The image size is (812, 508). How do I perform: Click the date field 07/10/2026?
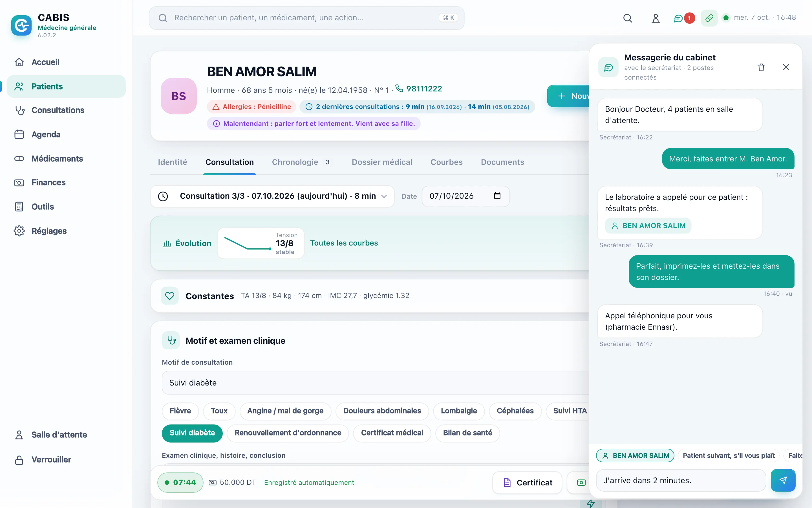pos(465,196)
